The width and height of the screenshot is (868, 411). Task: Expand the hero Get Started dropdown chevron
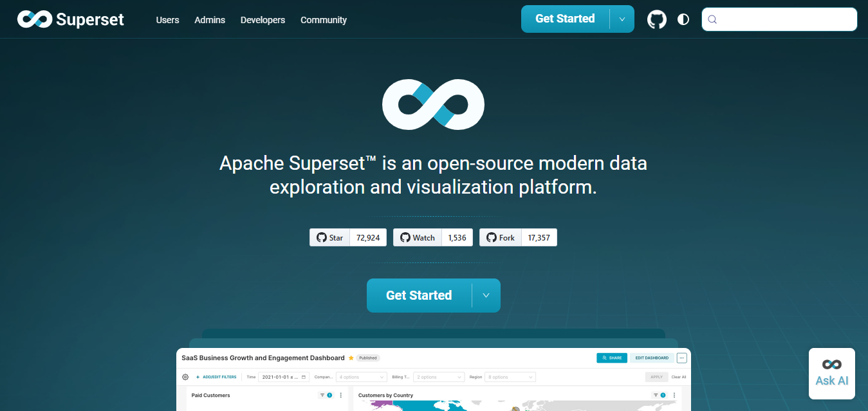[x=486, y=295]
